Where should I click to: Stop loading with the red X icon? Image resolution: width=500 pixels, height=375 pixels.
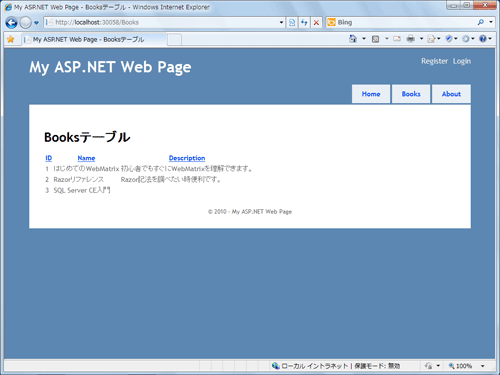(316, 22)
